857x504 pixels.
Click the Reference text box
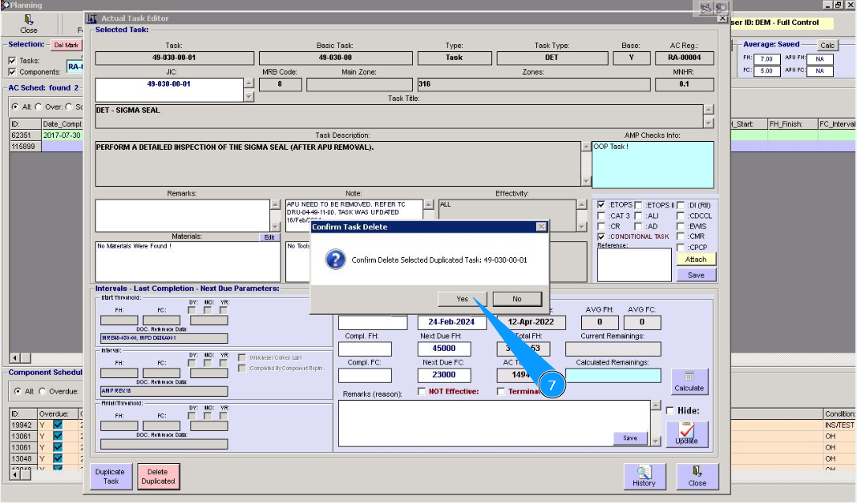click(634, 265)
